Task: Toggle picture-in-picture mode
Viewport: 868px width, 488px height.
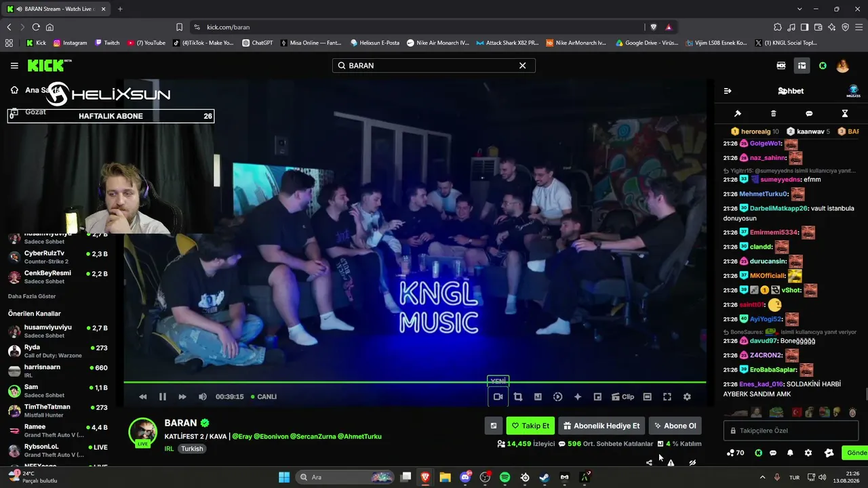Action: pyautogui.click(x=597, y=396)
